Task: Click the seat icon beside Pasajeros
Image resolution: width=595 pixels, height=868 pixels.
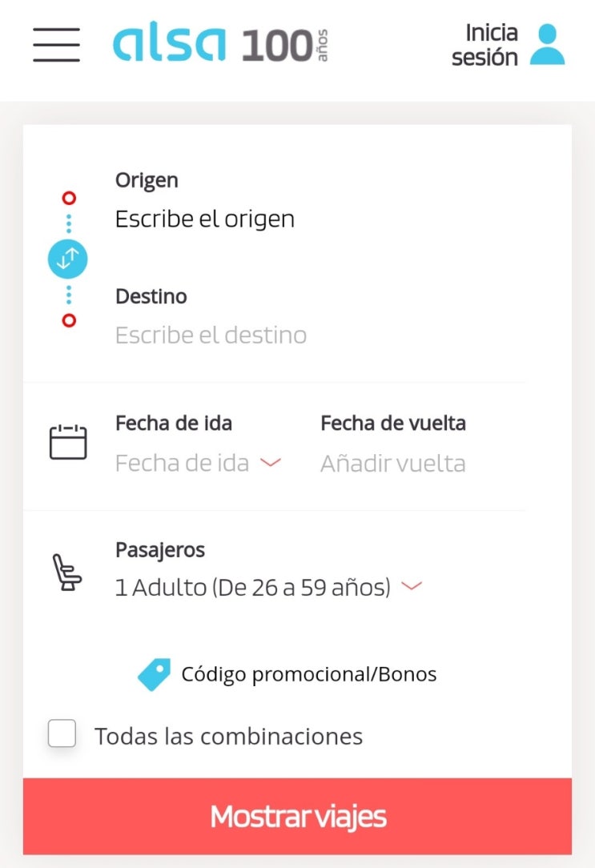Action: 67,573
